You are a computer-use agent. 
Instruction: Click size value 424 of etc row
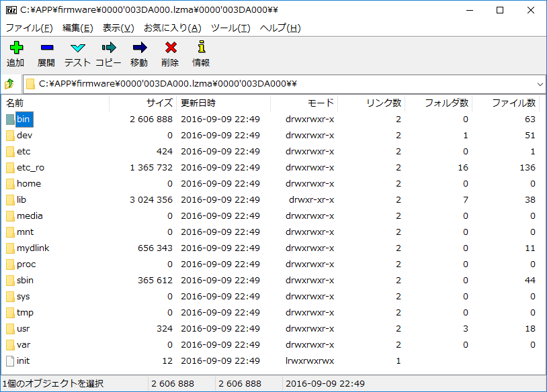(165, 152)
